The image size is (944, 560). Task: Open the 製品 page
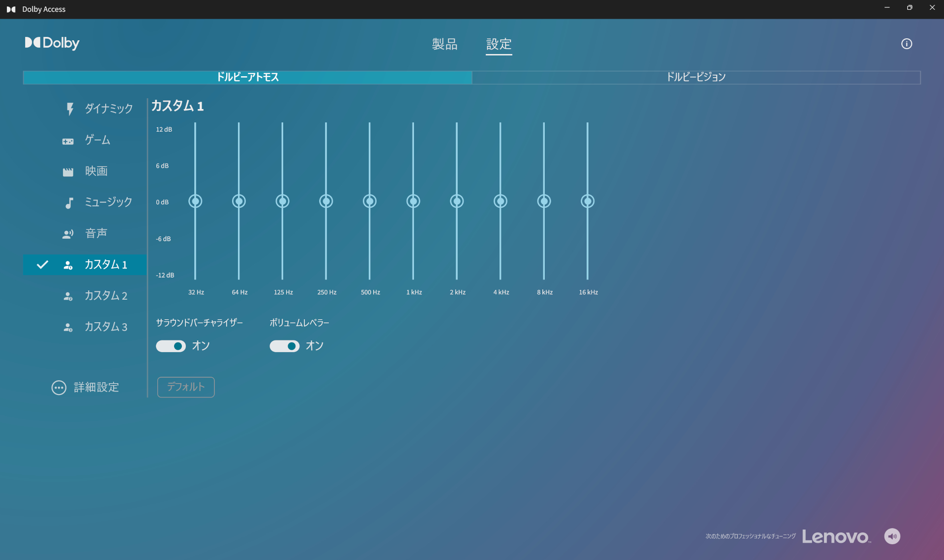444,44
